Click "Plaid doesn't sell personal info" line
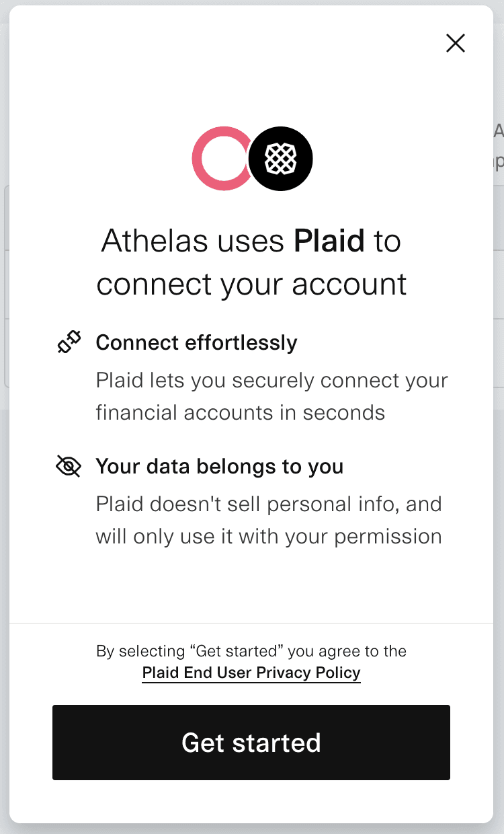Image resolution: width=504 pixels, height=834 pixels. [269, 504]
